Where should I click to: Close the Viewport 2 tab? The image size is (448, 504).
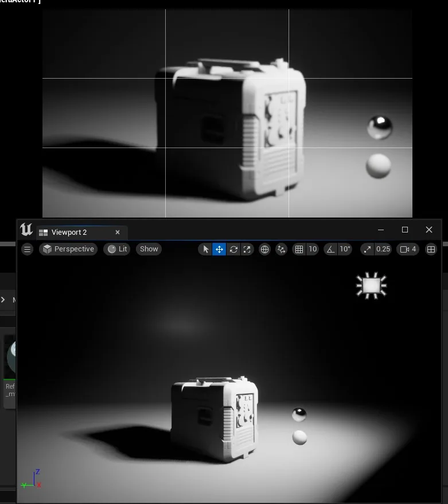coord(118,232)
